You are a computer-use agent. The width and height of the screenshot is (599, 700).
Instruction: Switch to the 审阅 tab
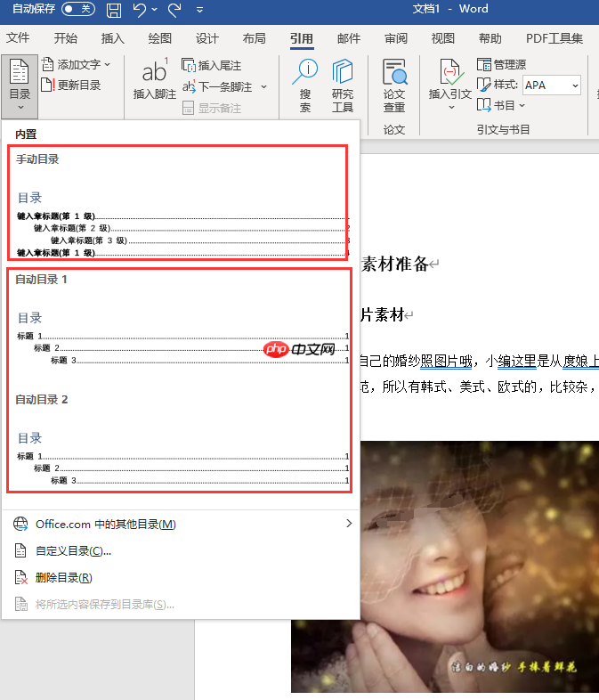click(396, 38)
